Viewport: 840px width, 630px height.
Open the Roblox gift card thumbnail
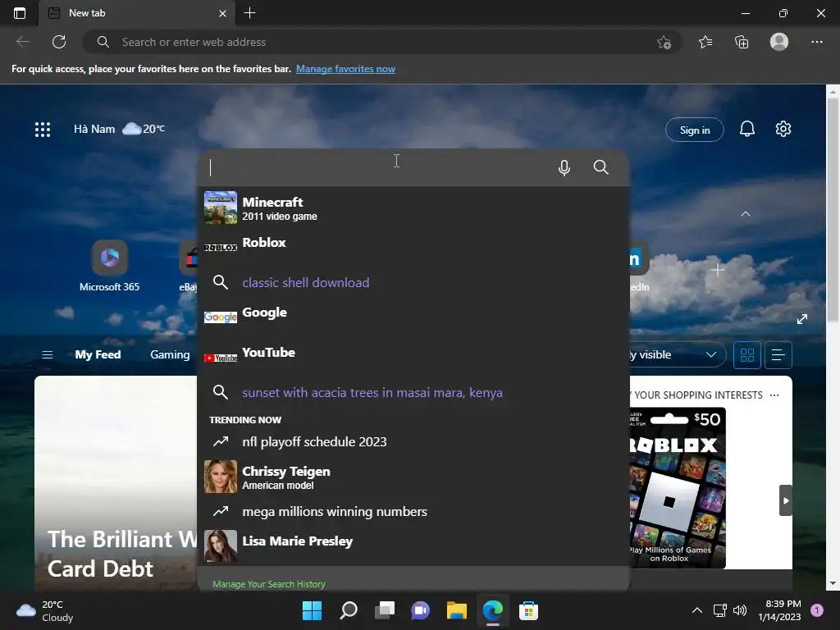point(678,487)
